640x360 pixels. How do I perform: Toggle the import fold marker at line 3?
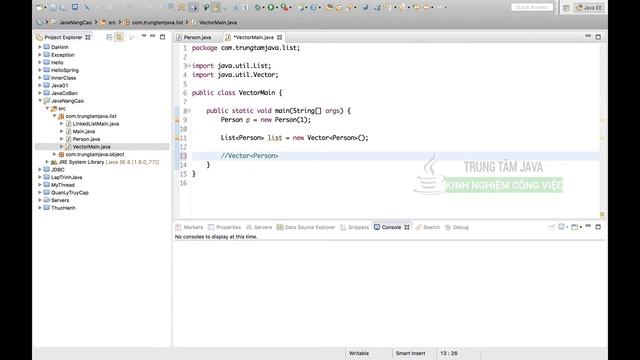[189, 66]
